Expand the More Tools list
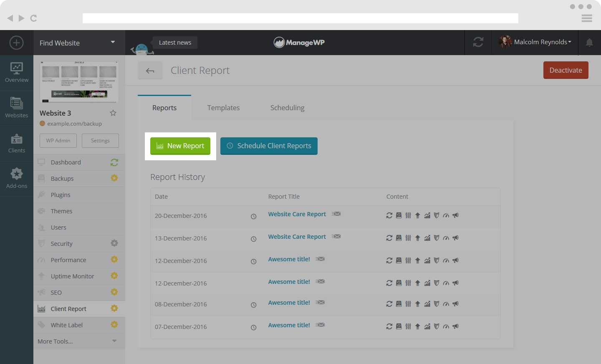This screenshot has width=601, height=364. click(79, 341)
